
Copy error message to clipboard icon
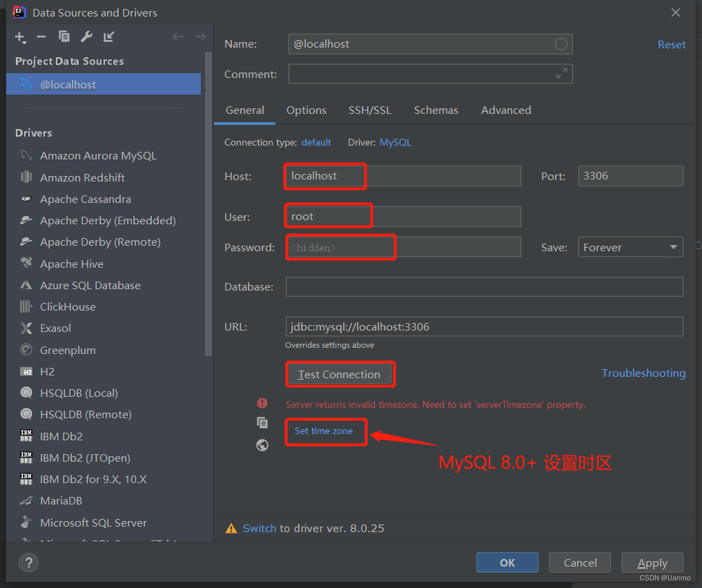262,422
